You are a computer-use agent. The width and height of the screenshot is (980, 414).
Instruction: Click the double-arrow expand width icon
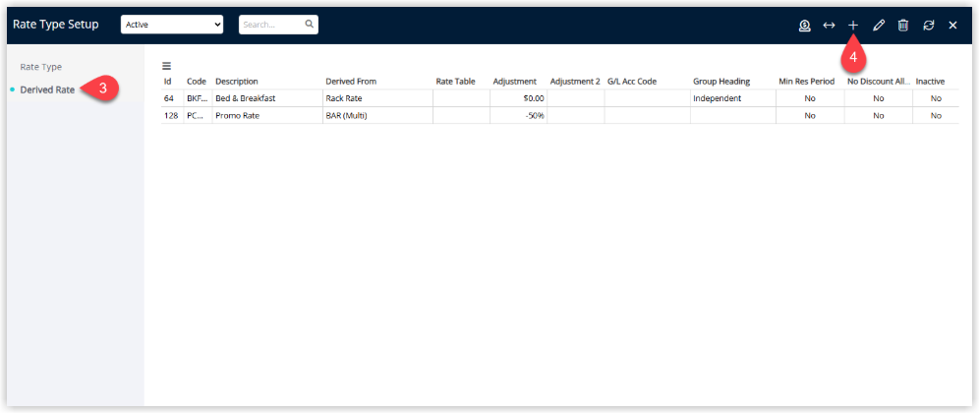click(829, 25)
